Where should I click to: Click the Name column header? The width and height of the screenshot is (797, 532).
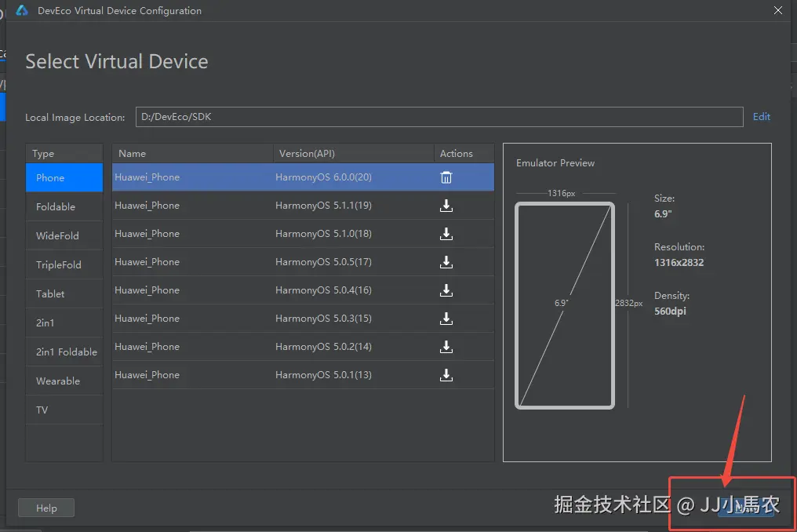193,153
